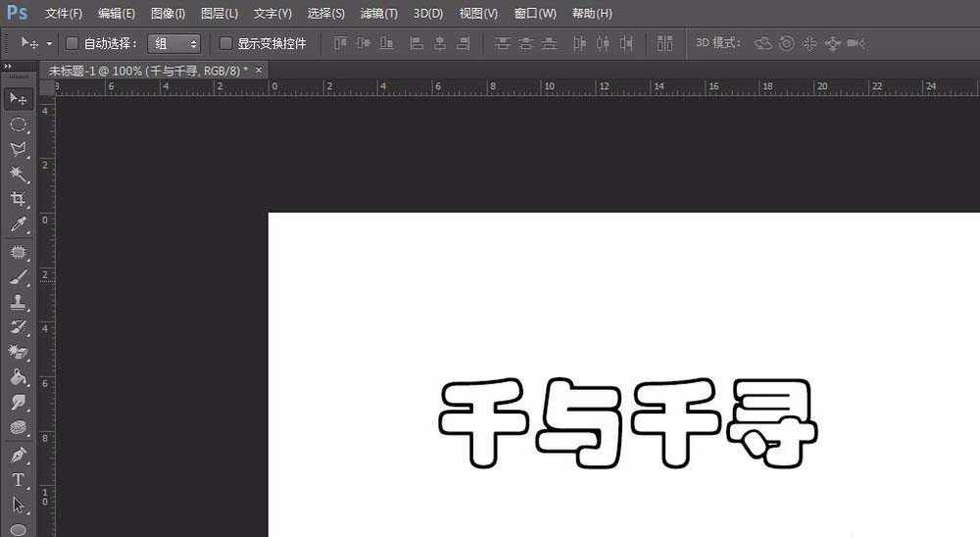Expand the tool preset picker arrow
The width and height of the screenshot is (980, 537).
point(49,43)
